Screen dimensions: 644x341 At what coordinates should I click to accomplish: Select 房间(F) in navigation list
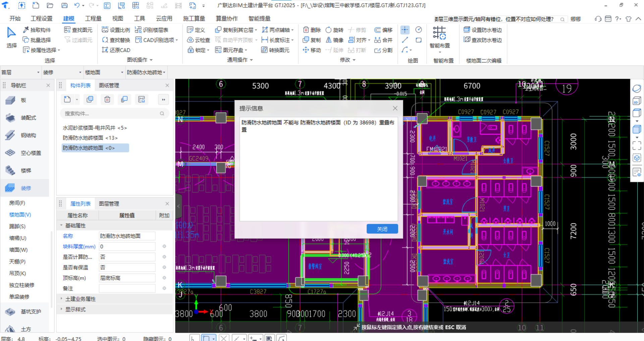click(17, 203)
